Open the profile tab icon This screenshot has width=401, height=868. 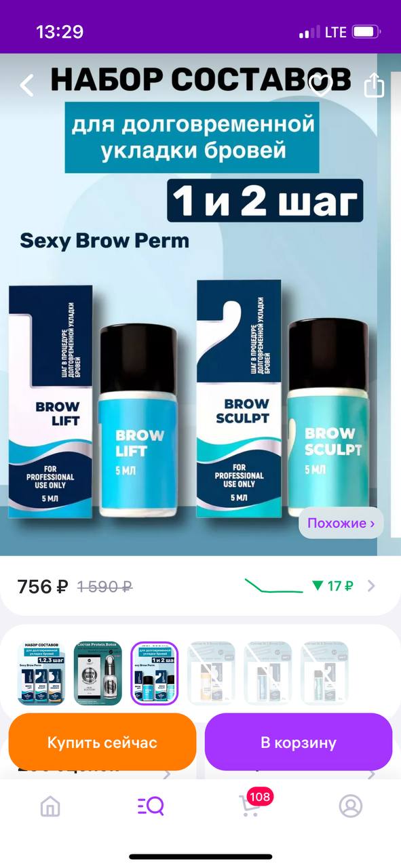coord(351,806)
